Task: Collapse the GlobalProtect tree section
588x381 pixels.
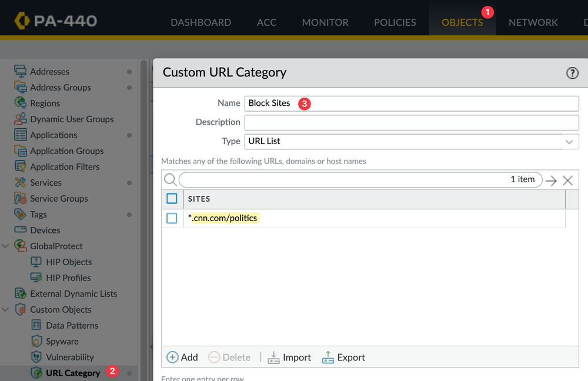Action: (x=5, y=246)
